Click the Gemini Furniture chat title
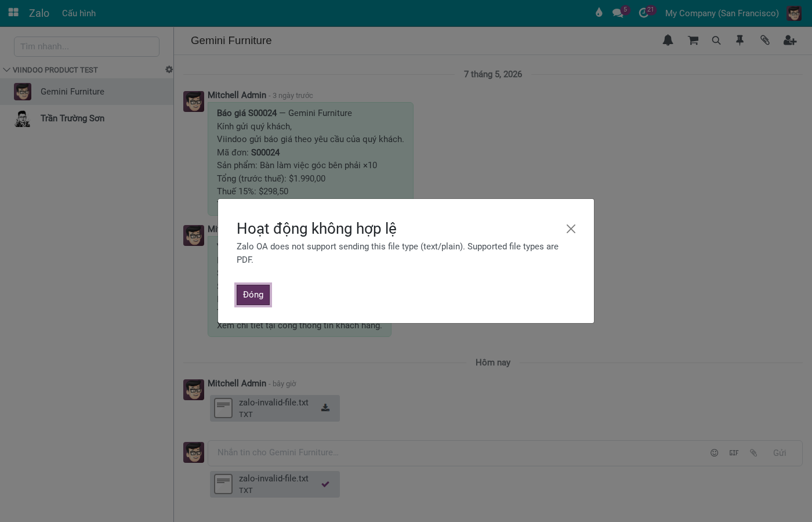 (x=231, y=41)
